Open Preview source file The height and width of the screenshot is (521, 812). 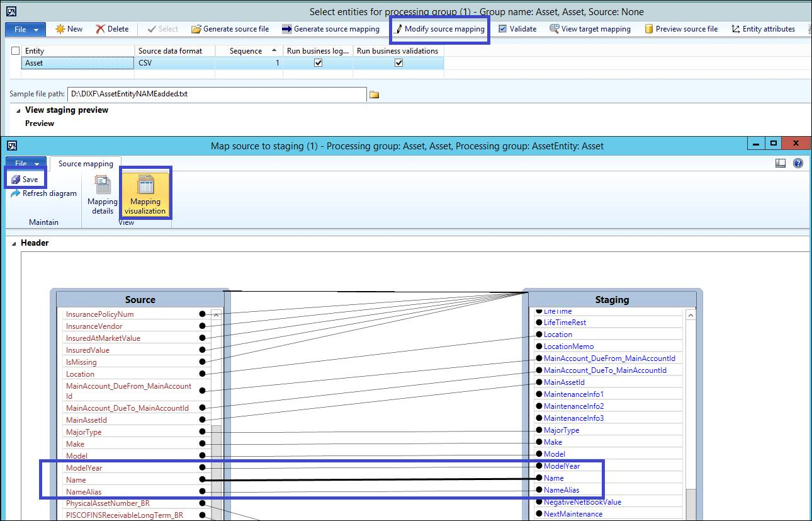680,29
